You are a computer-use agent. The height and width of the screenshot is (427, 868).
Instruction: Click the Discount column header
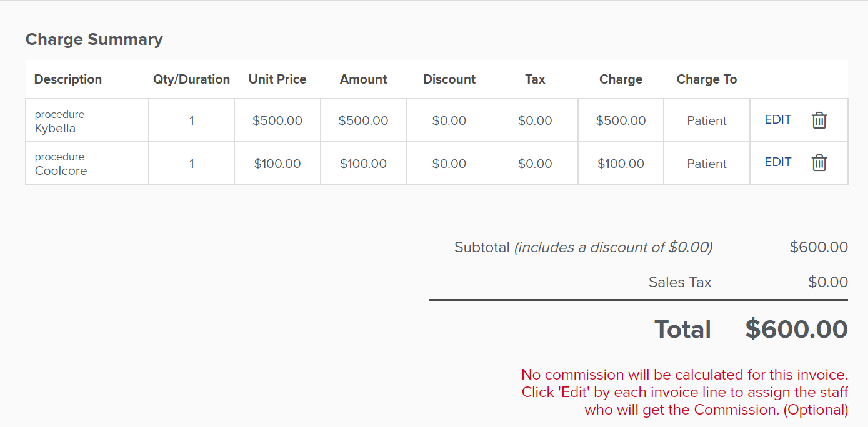pyautogui.click(x=449, y=79)
